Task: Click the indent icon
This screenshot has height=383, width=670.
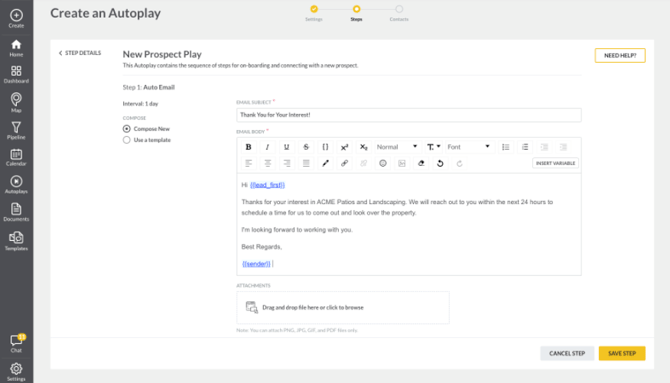Action: point(544,147)
